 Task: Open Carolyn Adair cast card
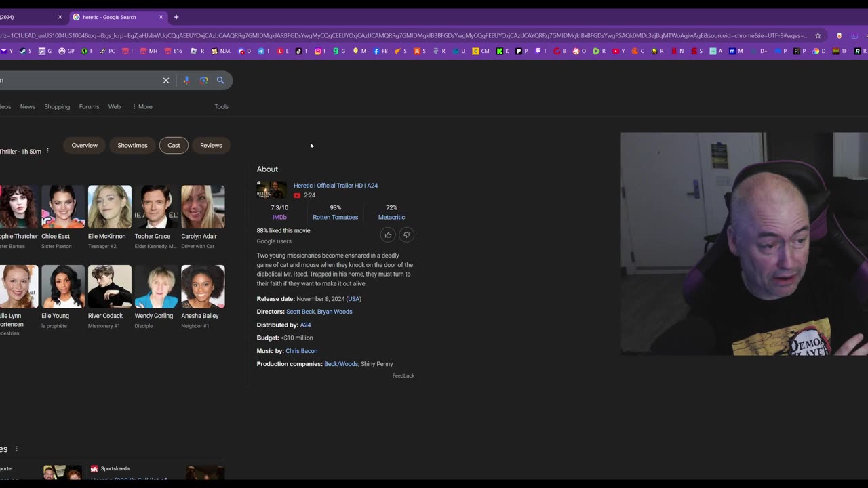(x=203, y=217)
